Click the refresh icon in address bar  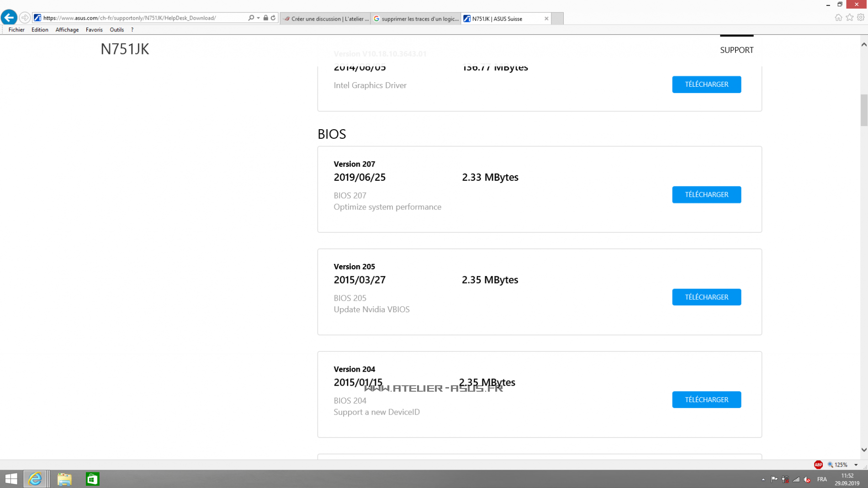(x=273, y=18)
